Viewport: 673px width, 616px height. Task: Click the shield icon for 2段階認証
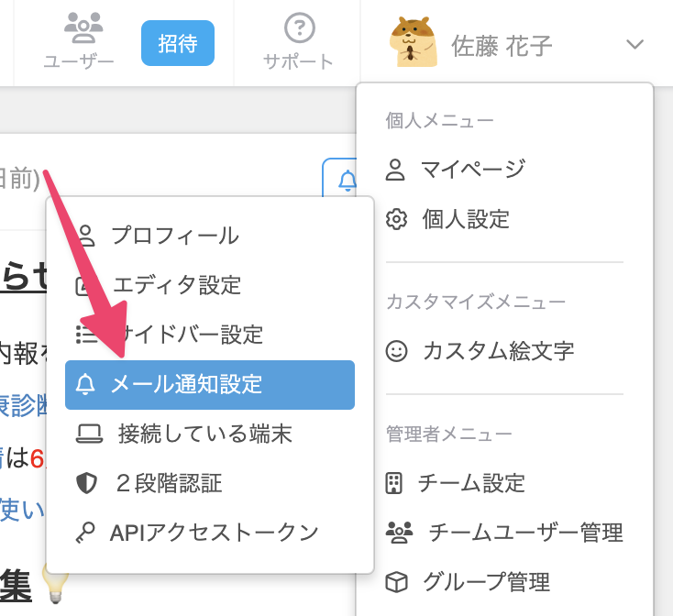[x=87, y=483]
